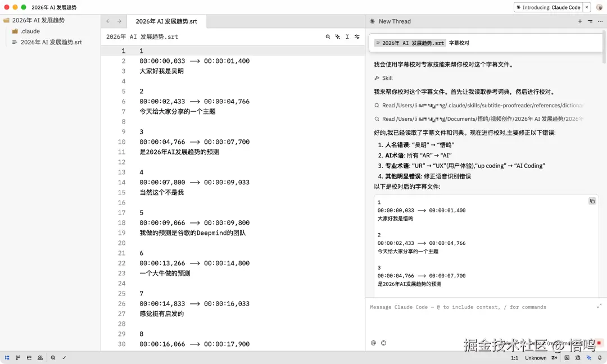Copy corrected subtitles using the code block copy icon
This screenshot has width=607, height=364.
[592, 201]
